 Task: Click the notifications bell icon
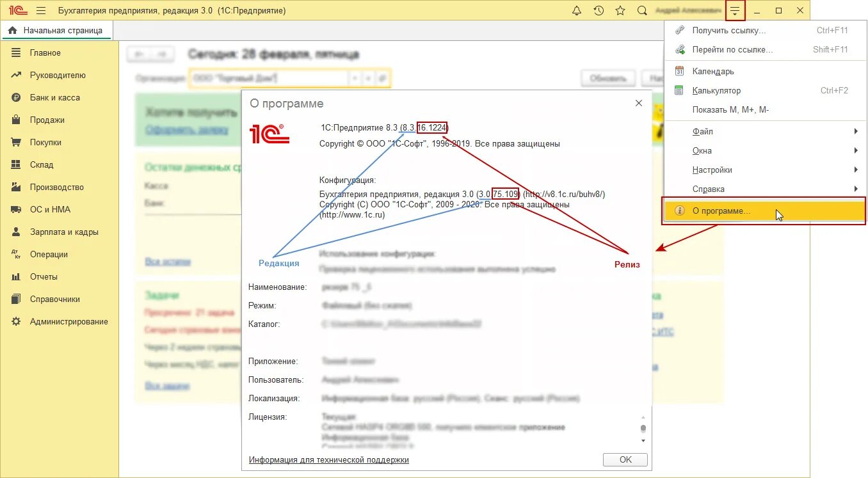click(x=577, y=11)
